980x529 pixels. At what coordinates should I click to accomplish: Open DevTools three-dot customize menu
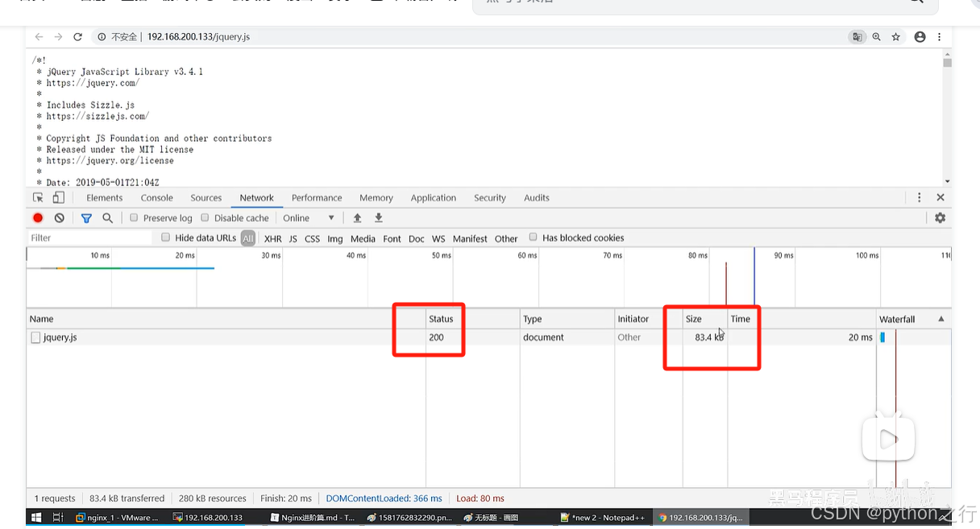click(919, 197)
